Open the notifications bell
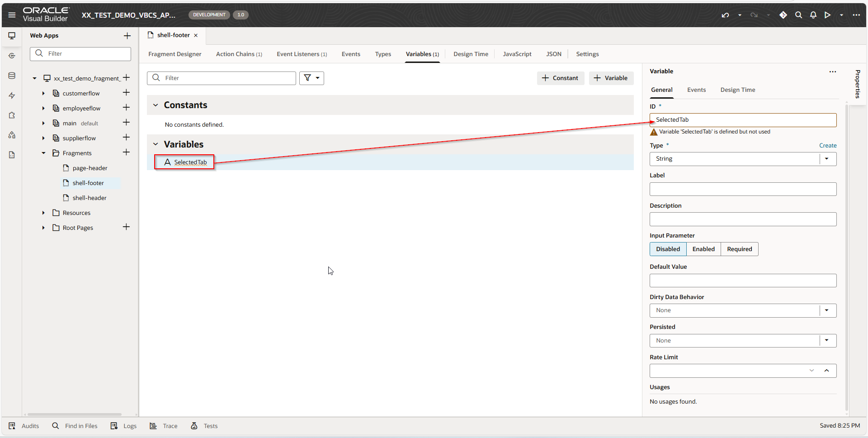 click(813, 15)
